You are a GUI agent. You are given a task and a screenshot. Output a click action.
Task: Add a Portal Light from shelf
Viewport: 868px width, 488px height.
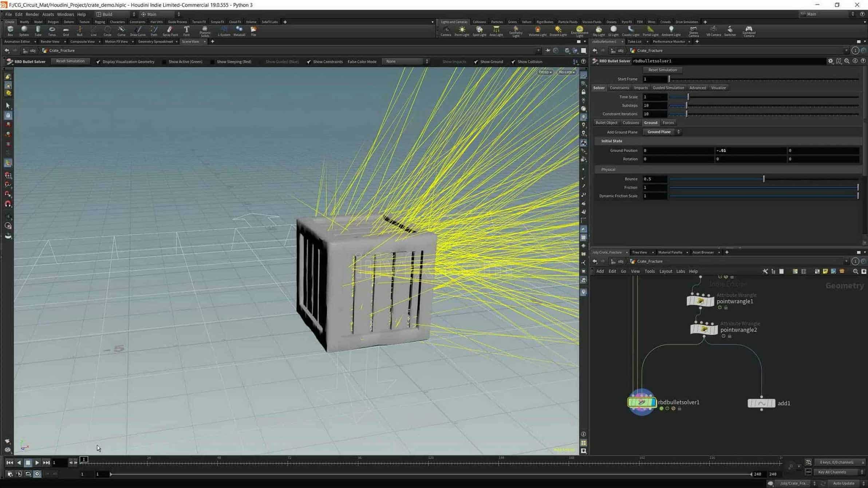(x=650, y=31)
